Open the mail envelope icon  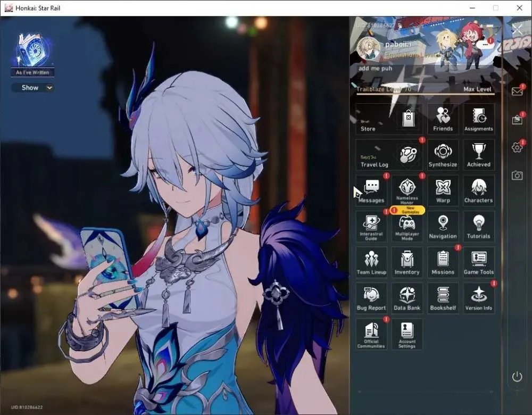[517, 92]
